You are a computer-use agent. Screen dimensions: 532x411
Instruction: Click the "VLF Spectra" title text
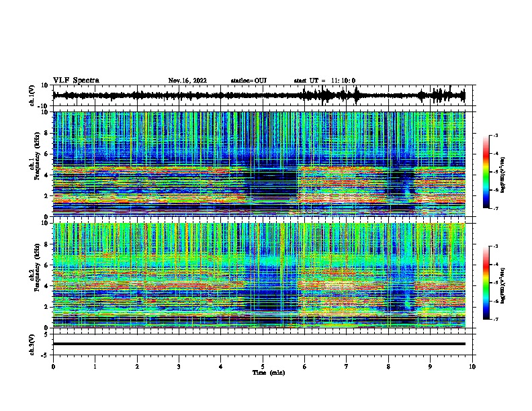click(76, 80)
